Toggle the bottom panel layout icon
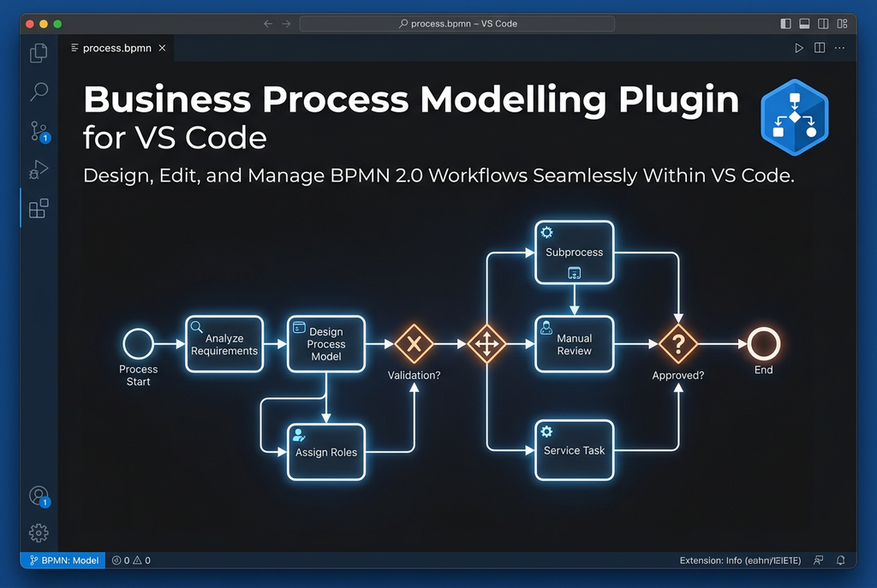Screen dimensions: 877x588 804,23
